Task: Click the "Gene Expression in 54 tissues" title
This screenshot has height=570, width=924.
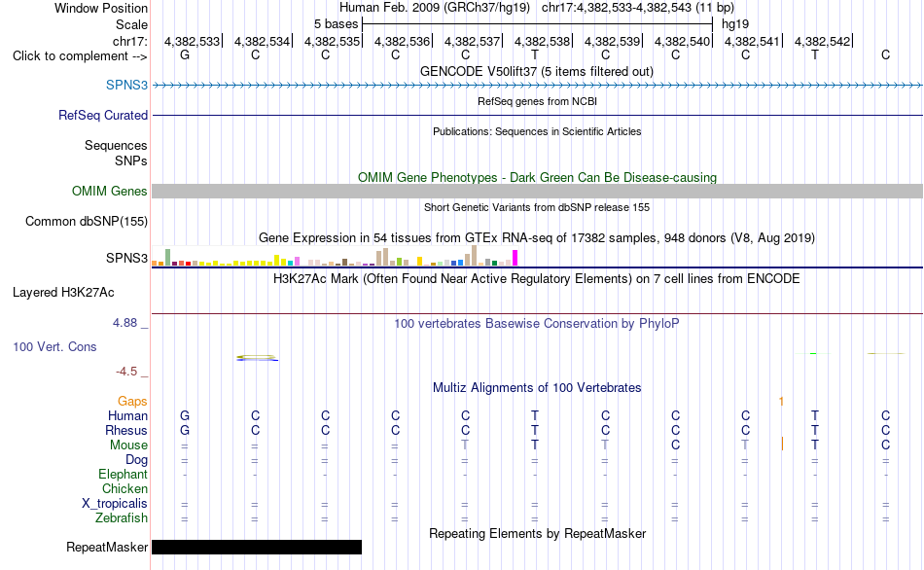Action: point(537,238)
